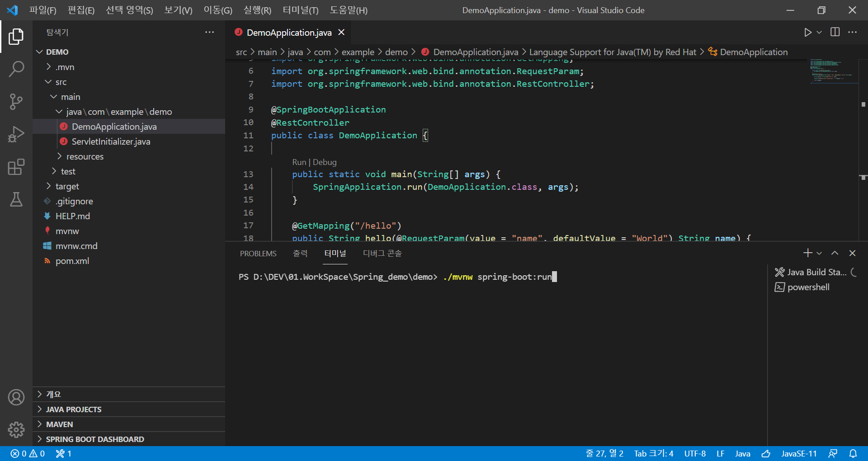Click the tools count status bar item
This screenshot has width=868, height=461.
64,453
